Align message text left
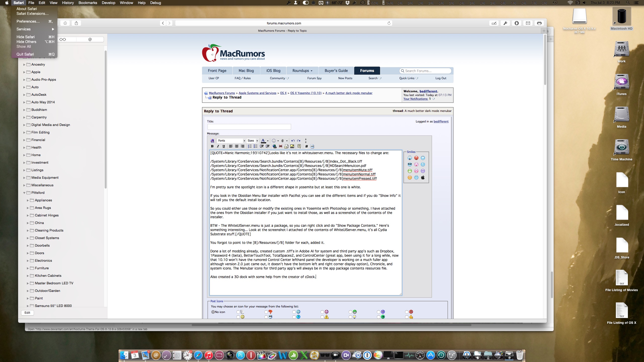 [x=231, y=146]
